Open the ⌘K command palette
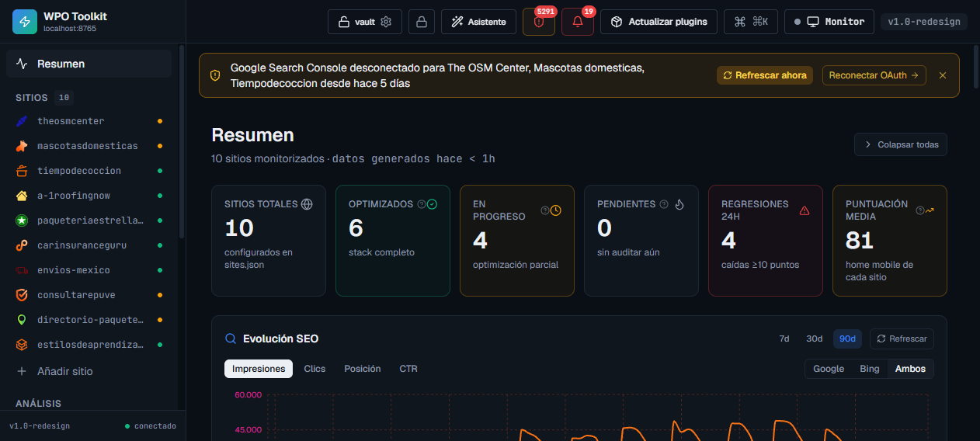The width and height of the screenshot is (980, 441). (751, 22)
